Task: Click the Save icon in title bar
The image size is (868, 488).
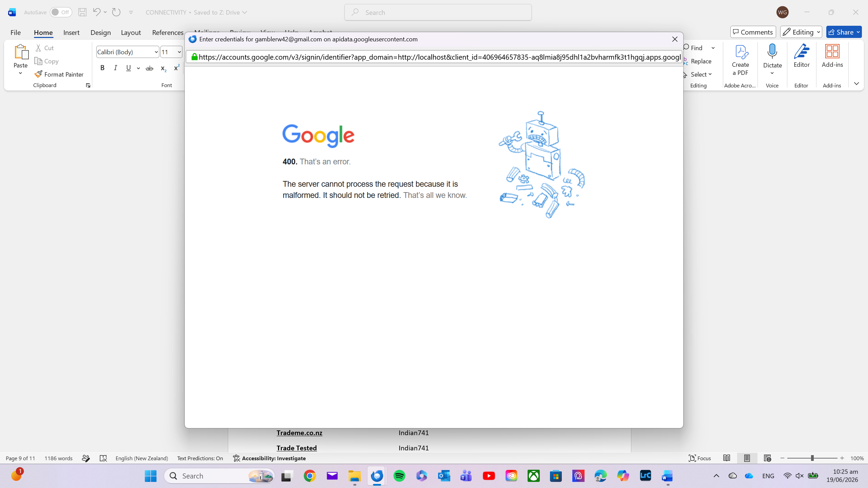Action: pyautogui.click(x=82, y=12)
